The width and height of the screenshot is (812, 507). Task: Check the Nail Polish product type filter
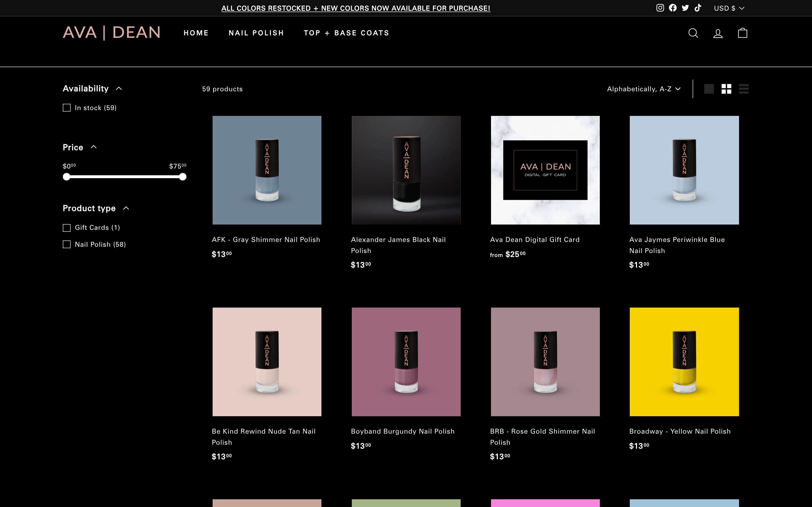click(66, 244)
